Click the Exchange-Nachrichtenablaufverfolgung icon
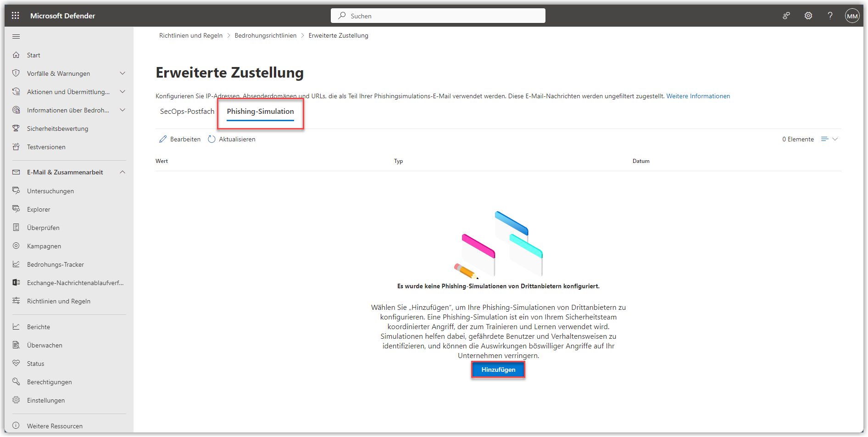 pyautogui.click(x=16, y=282)
